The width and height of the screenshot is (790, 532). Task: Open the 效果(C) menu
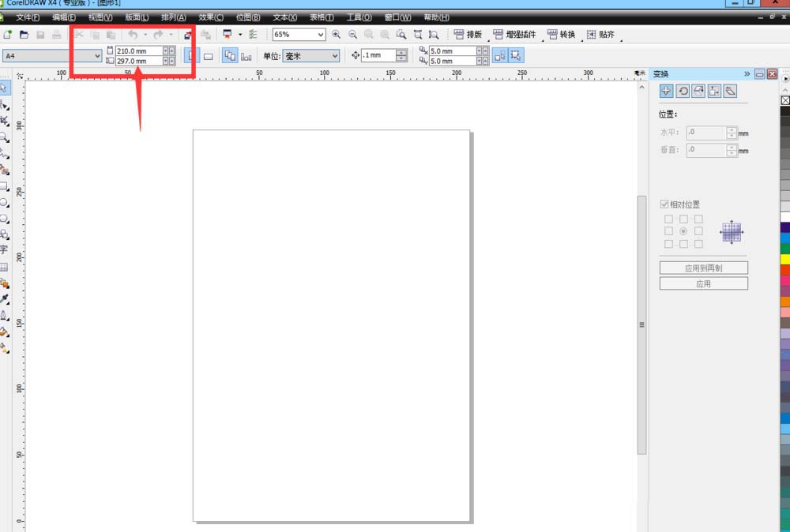point(211,17)
